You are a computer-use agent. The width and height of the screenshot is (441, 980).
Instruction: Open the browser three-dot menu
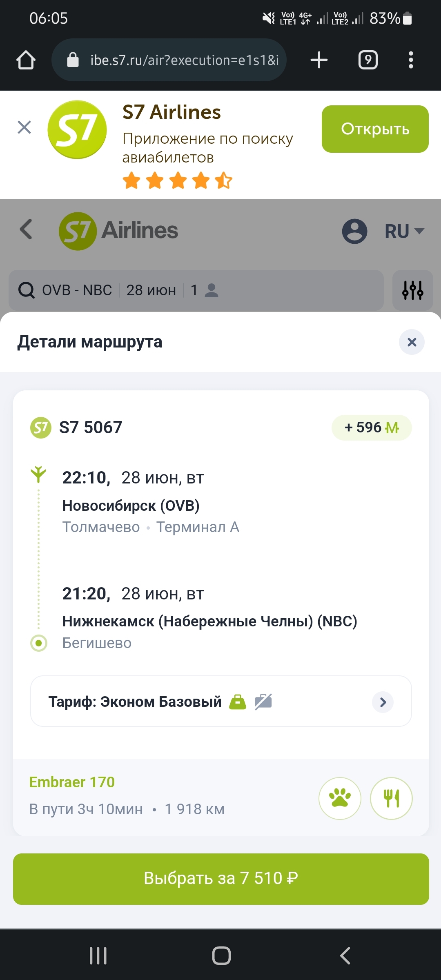pos(411,60)
